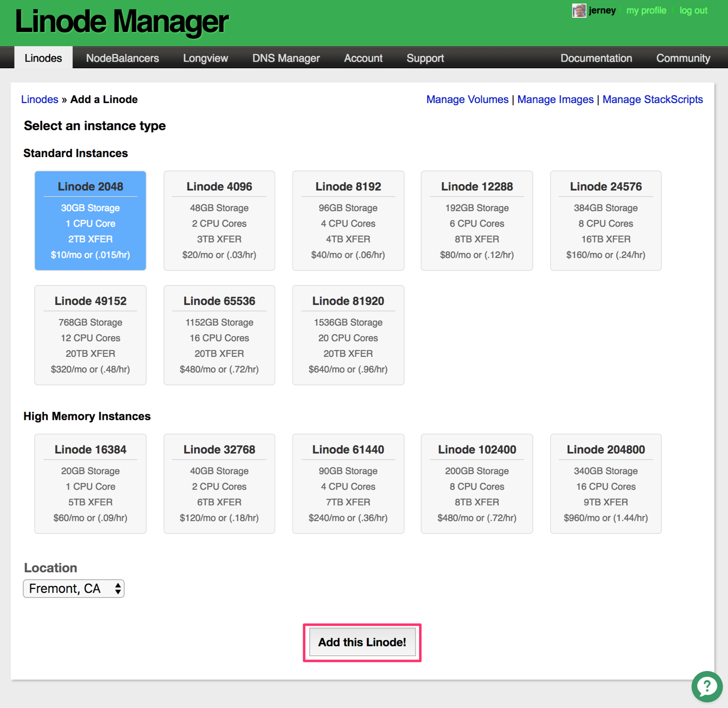Open Manage Volumes link
This screenshot has height=708, width=728.
click(x=467, y=99)
